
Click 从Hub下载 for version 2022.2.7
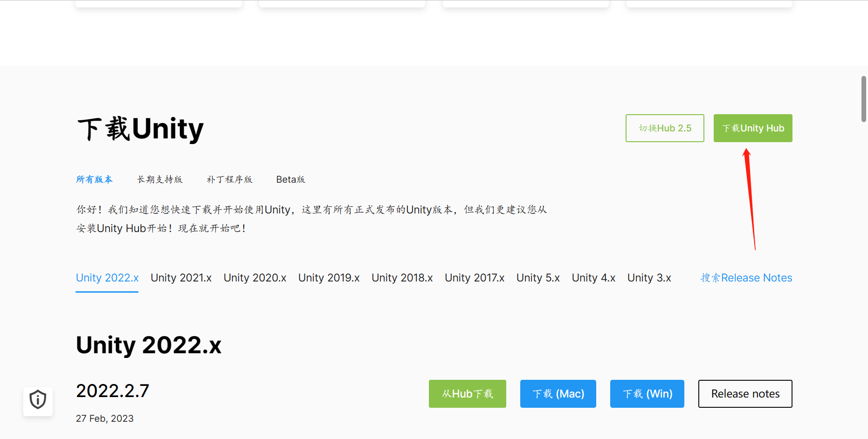point(468,394)
